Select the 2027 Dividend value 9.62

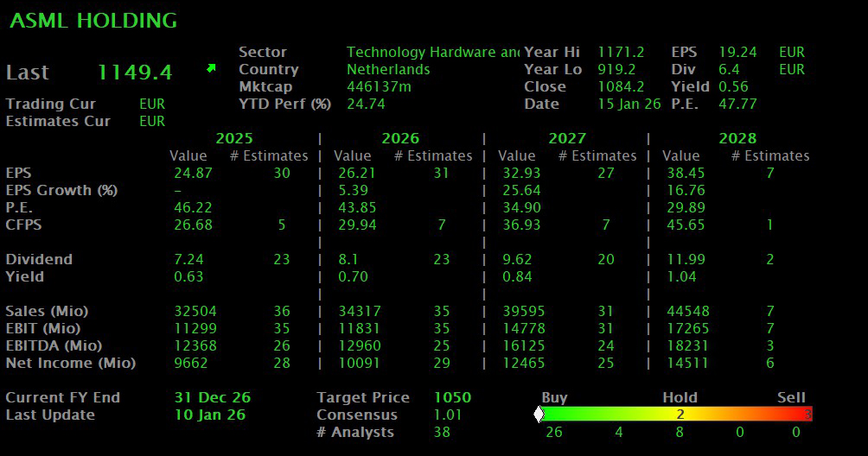517,259
